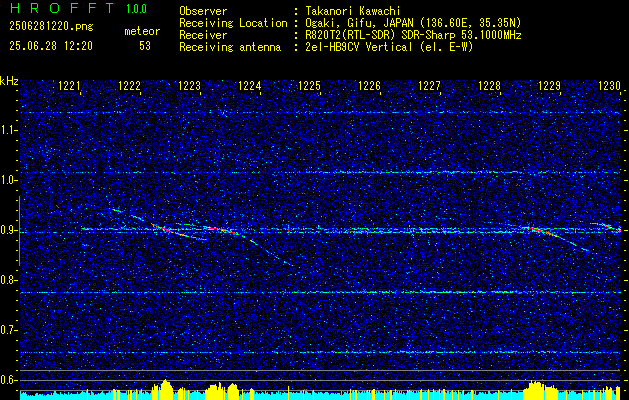The height and width of the screenshot is (400, 629).
Task: Click the kHz axis unit label
Action: pos(9,81)
